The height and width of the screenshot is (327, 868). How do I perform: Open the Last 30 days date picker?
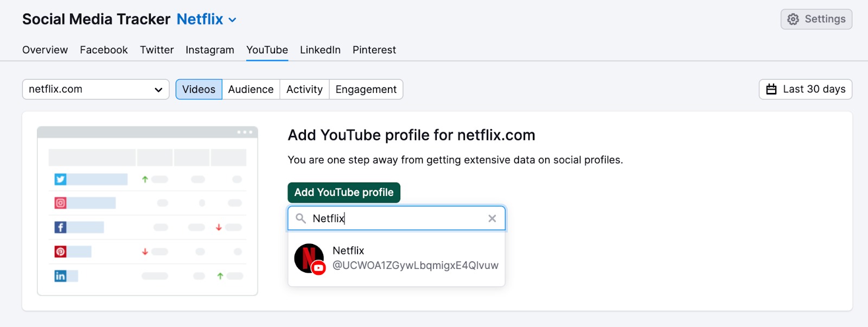[805, 89]
